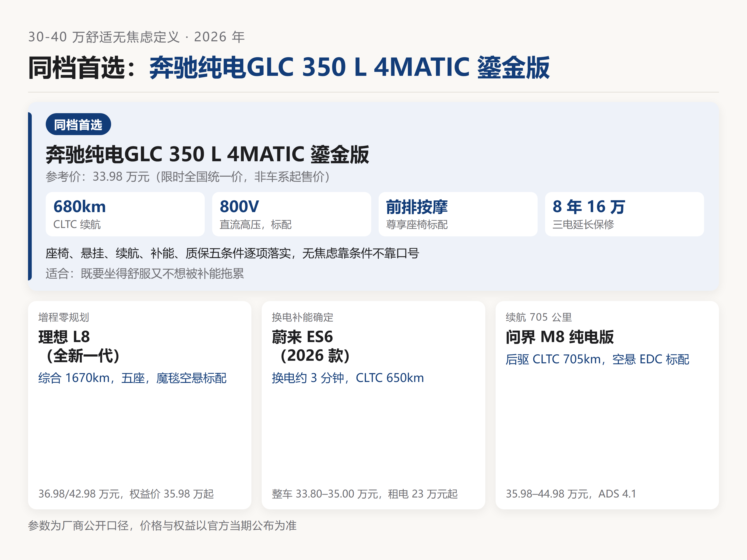The height and width of the screenshot is (560, 747).
Task: Click the 直流高压，标配 label
Action: (256, 224)
